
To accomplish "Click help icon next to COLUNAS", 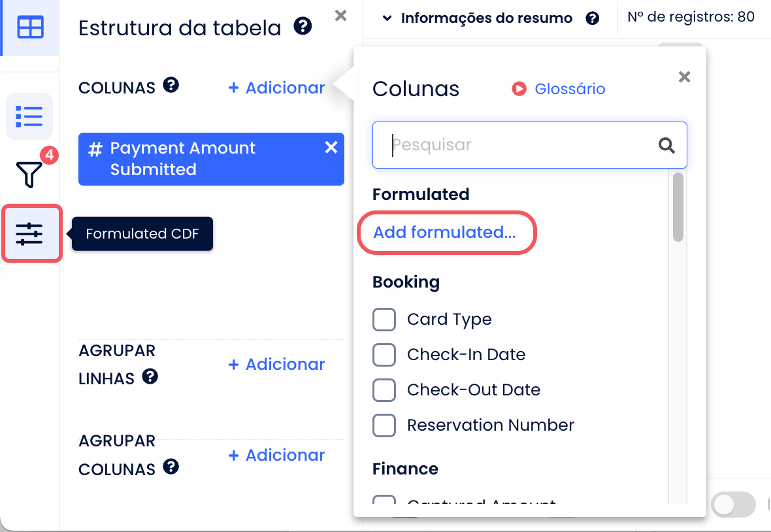I will [x=171, y=86].
